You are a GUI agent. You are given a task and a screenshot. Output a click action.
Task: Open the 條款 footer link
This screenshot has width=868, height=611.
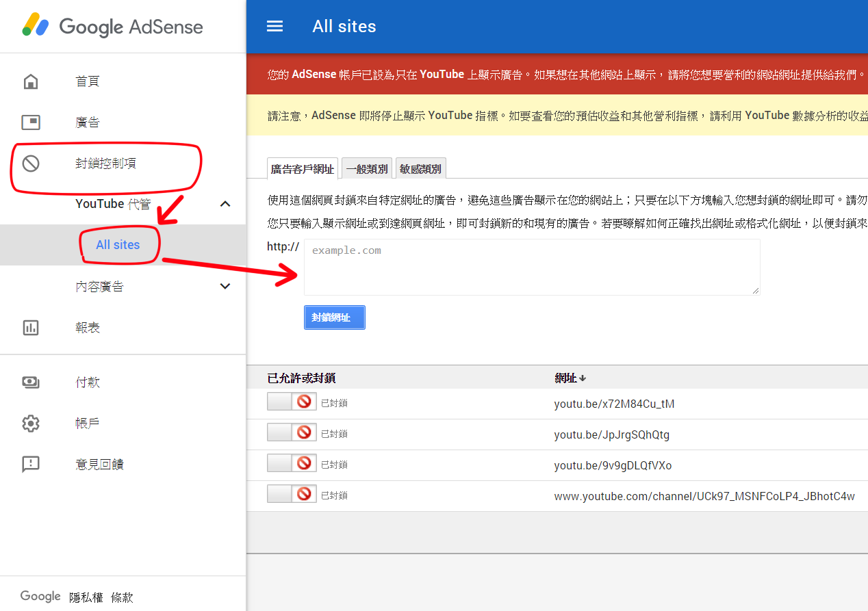tap(122, 597)
